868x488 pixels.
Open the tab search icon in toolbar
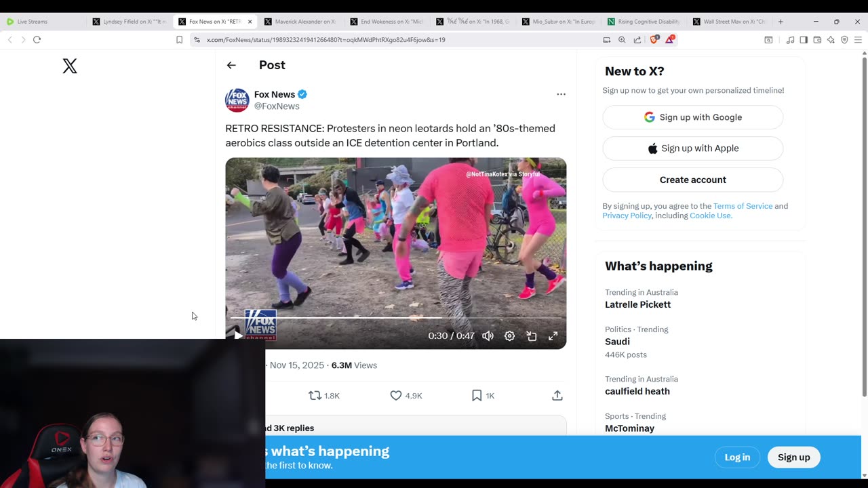(768, 39)
